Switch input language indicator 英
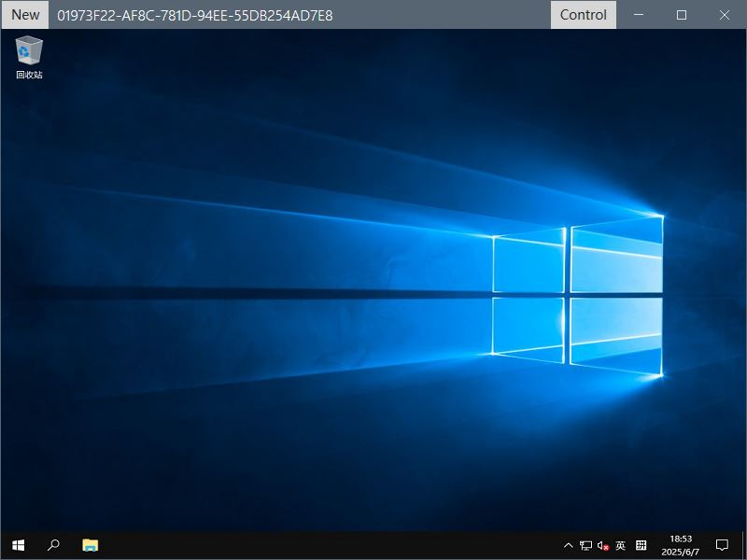The image size is (747, 560). pyautogui.click(x=620, y=545)
